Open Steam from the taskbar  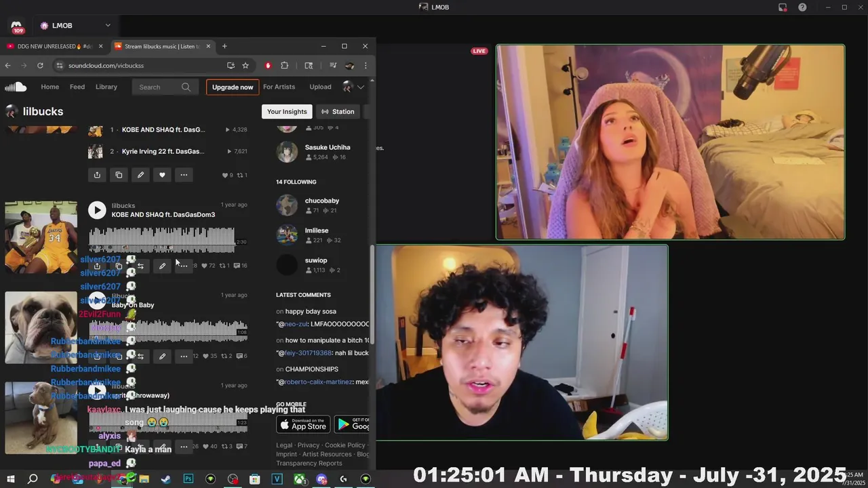click(x=165, y=479)
